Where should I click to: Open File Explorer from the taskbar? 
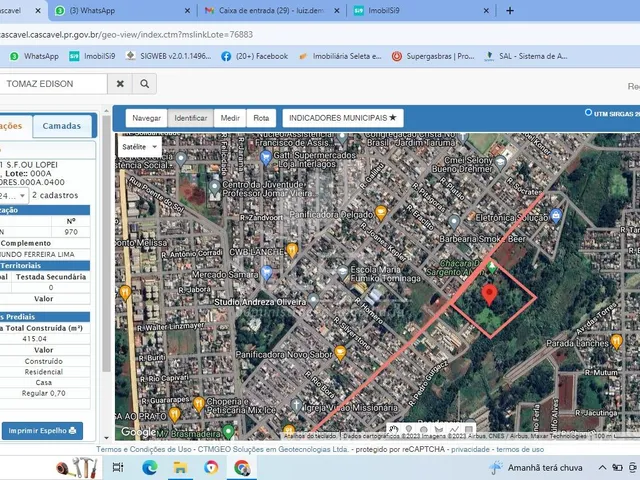point(180,467)
